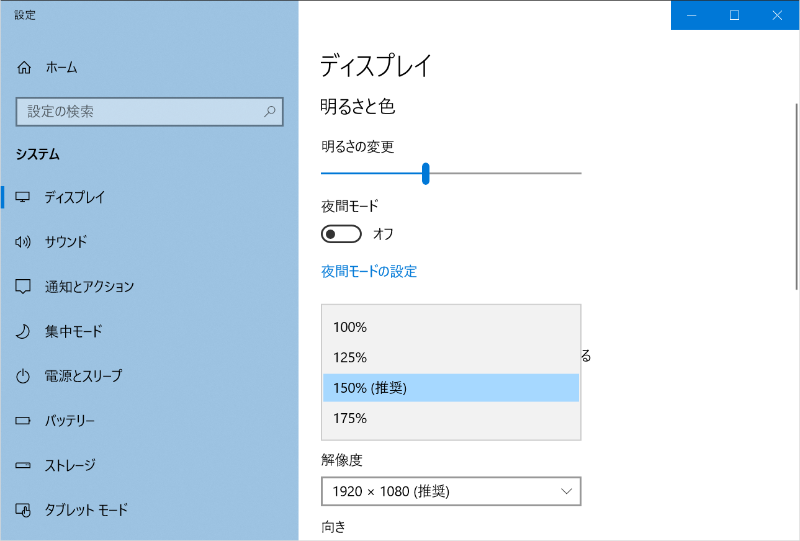Click the Tablet Mode icon
The image size is (800, 541).
coord(24,510)
